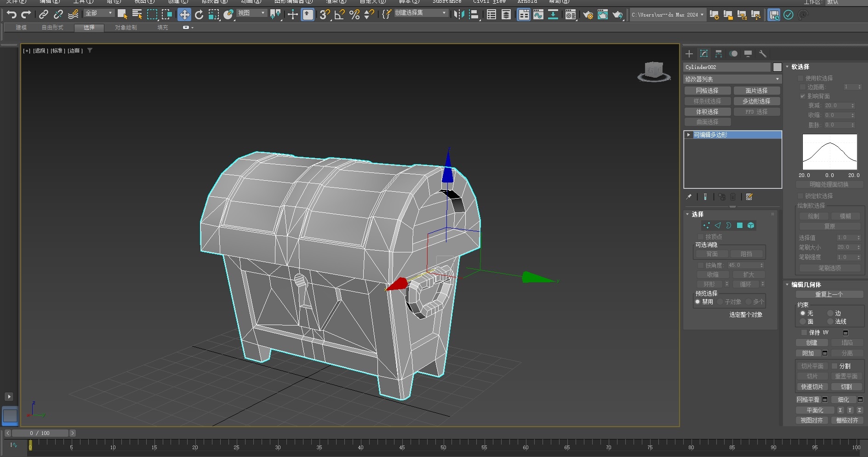Open the 修改器列表 modifier list dropdown
Viewport: 868px width, 457px height.
coord(732,79)
